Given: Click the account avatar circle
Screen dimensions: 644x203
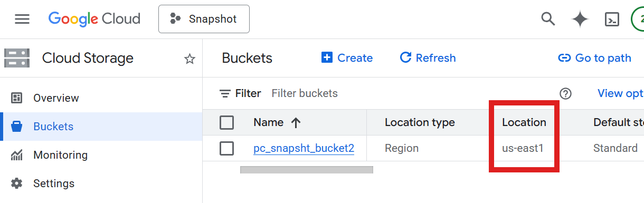Looking at the screenshot, I should coord(638,20).
